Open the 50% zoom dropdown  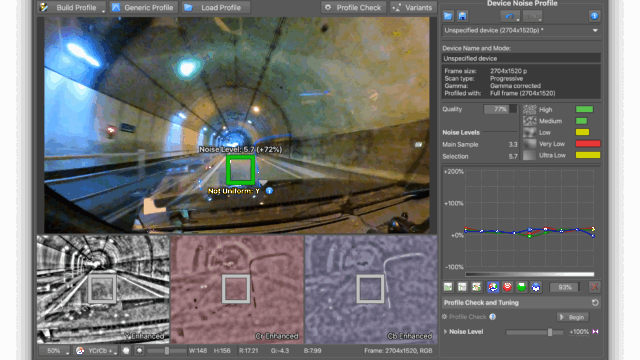pyautogui.click(x=54, y=351)
